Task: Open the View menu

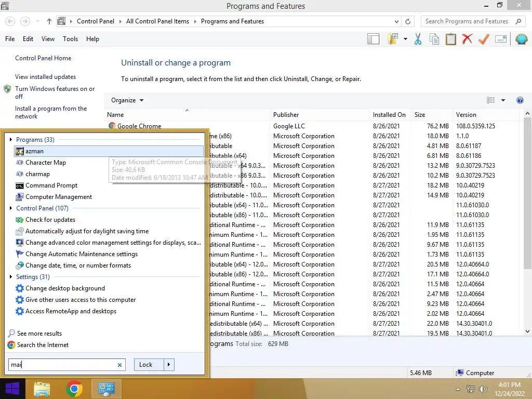Action: 48,39
